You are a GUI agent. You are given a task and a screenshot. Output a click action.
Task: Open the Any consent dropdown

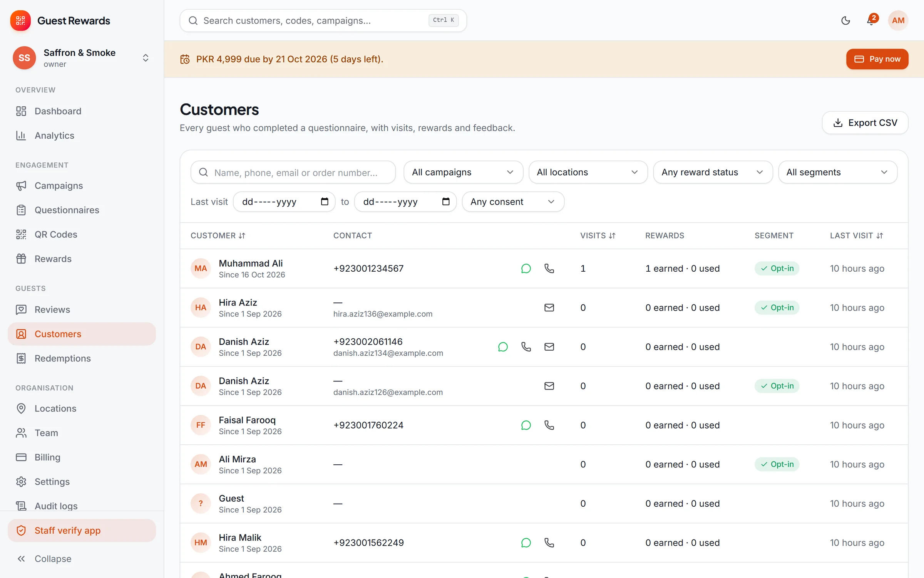(x=513, y=202)
